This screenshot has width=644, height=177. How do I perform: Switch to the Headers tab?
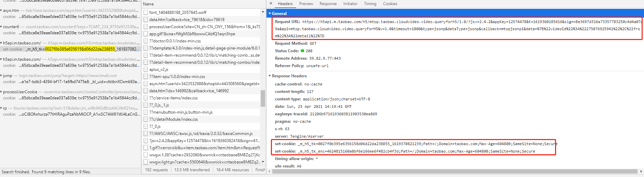click(285, 4)
